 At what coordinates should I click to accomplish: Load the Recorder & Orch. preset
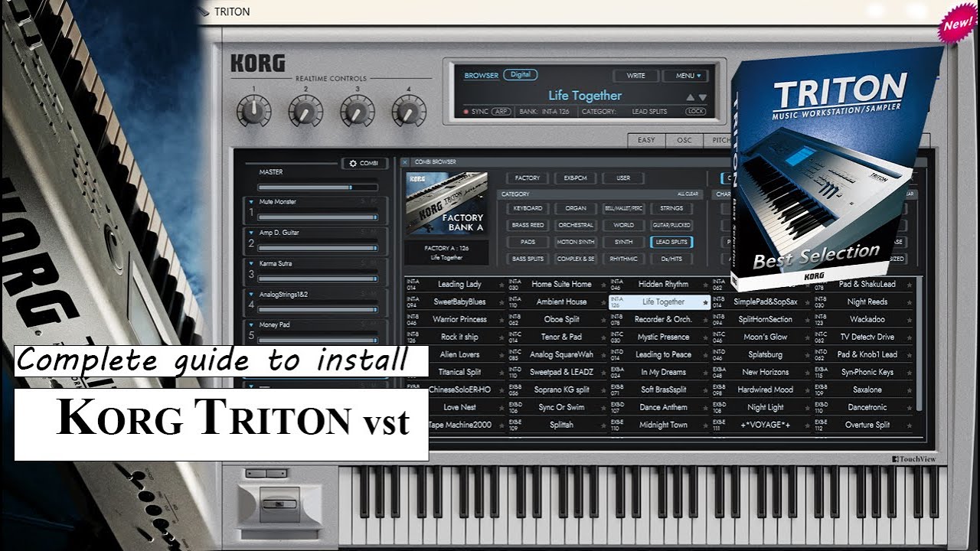click(663, 320)
